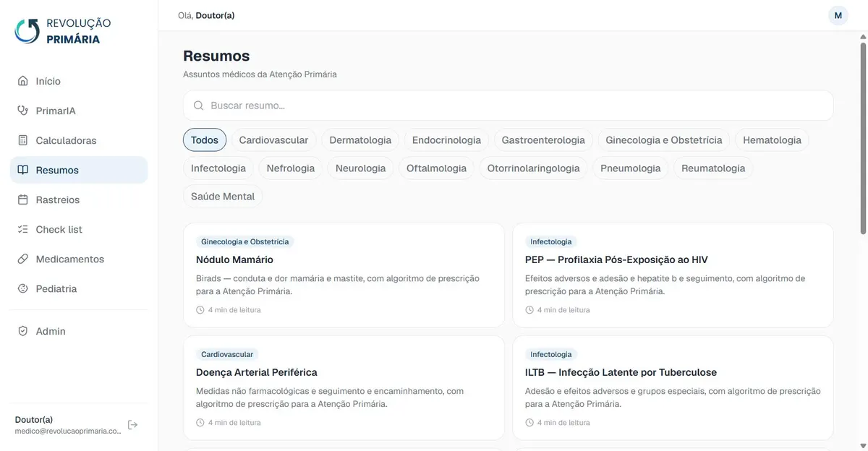Image resolution: width=868 pixels, height=451 pixels.
Task: Filter by Otorrinolaringologia
Action: pyautogui.click(x=534, y=168)
